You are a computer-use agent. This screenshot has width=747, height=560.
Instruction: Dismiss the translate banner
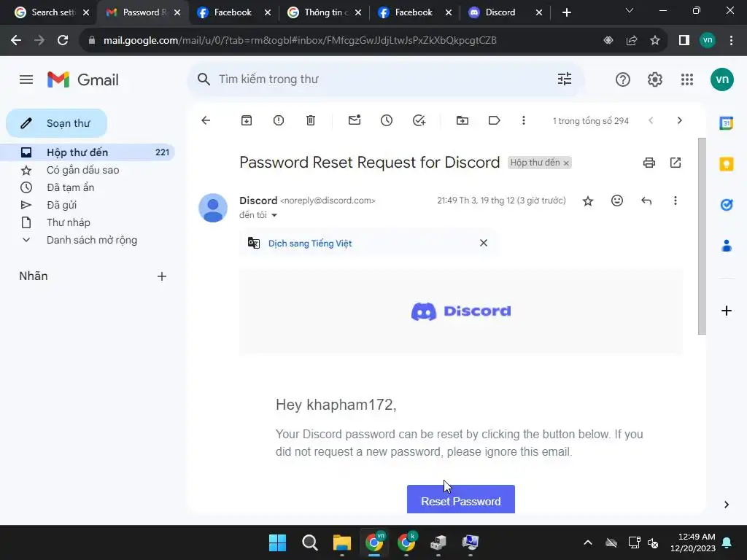[484, 243]
